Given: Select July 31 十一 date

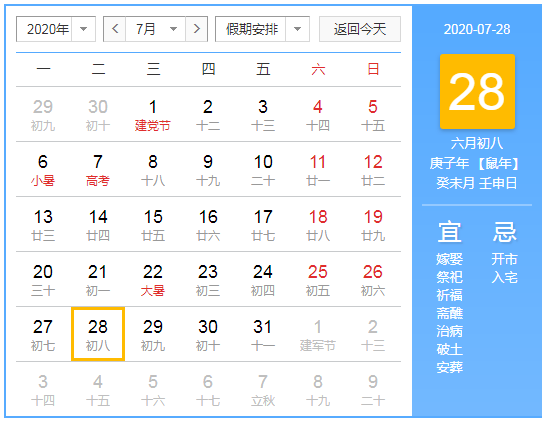Looking at the screenshot, I should pyautogui.click(x=263, y=334).
